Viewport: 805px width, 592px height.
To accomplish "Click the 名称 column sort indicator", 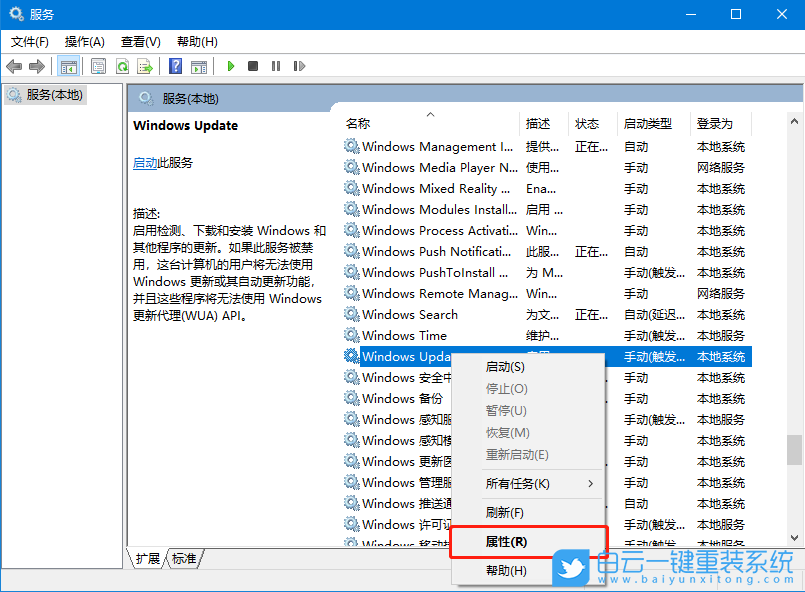I will [x=430, y=113].
